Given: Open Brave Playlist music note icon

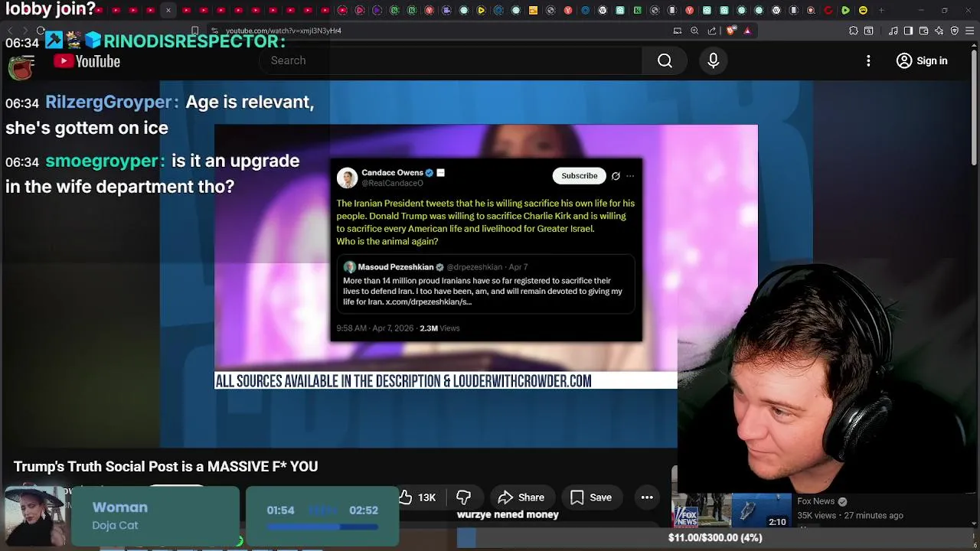Looking at the screenshot, I should [x=893, y=31].
